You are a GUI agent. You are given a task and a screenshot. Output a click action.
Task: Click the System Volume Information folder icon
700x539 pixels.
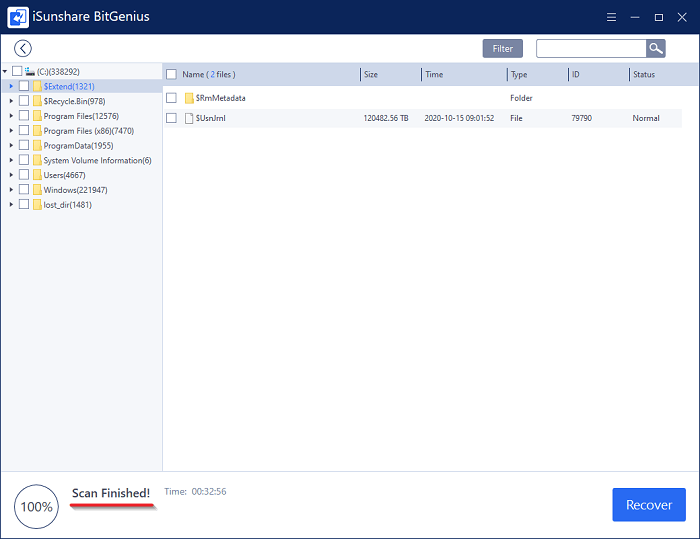(38, 160)
